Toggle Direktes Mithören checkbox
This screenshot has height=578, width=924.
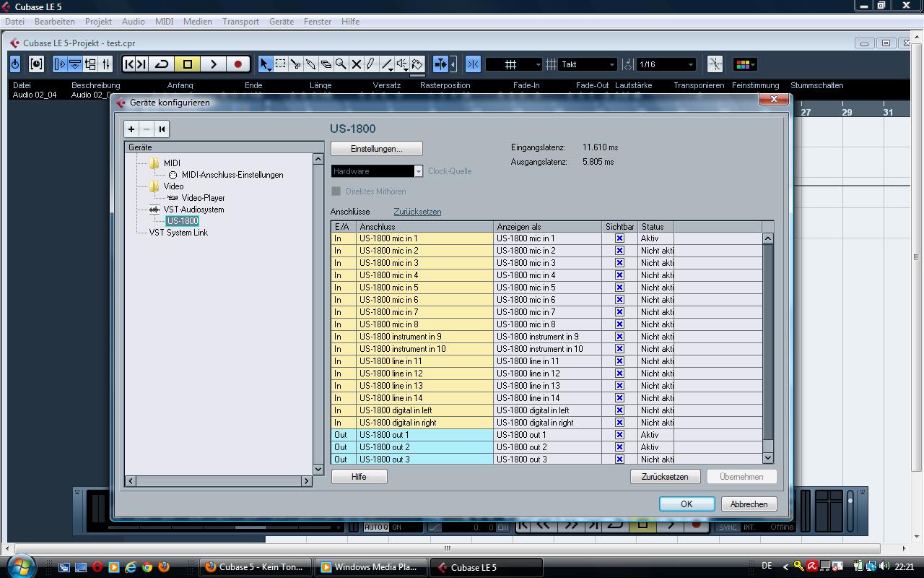pyautogui.click(x=336, y=191)
